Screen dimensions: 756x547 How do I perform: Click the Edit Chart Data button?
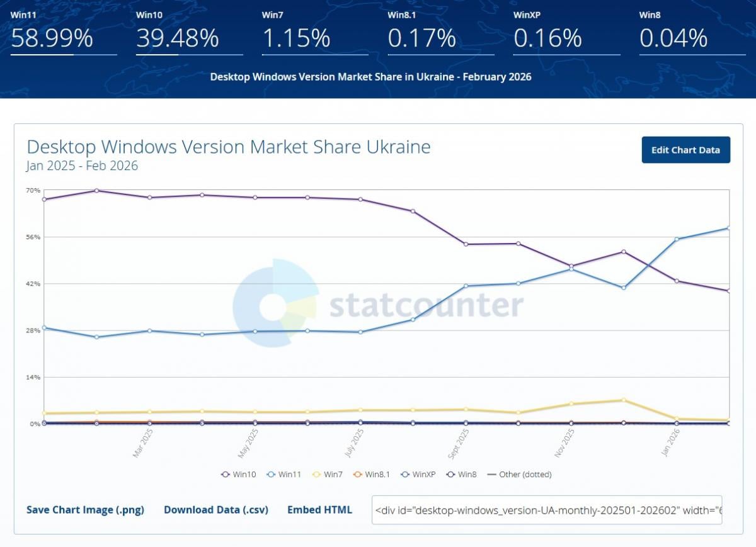(x=685, y=150)
